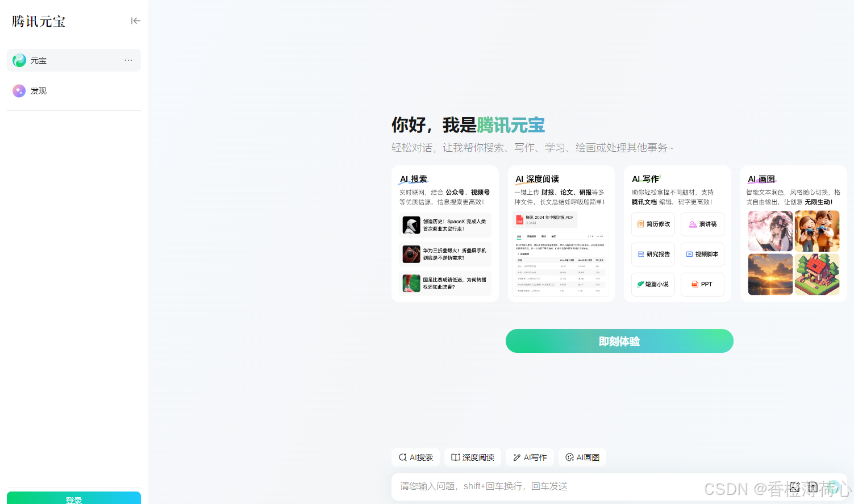This screenshot has width=854, height=504.
Task: Click the 发现 sparkle icon
Action: (19, 91)
